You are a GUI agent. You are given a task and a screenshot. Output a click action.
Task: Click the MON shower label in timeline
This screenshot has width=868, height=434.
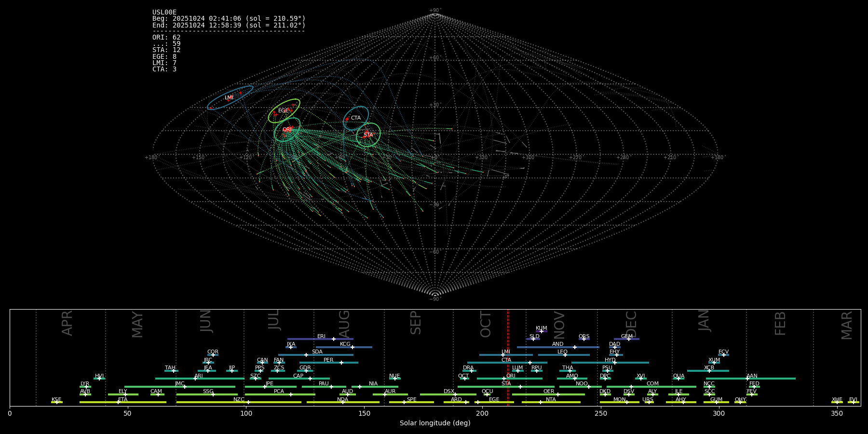[x=620, y=400]
